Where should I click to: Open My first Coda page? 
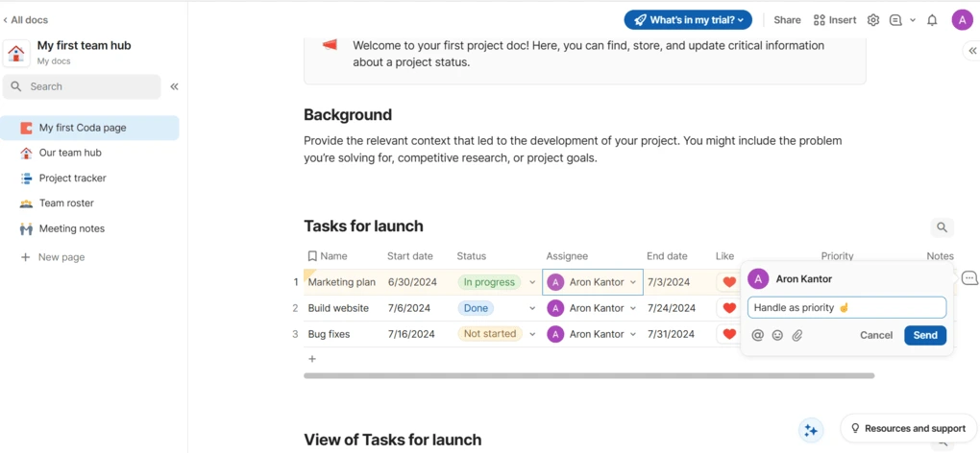click(89, 128)
